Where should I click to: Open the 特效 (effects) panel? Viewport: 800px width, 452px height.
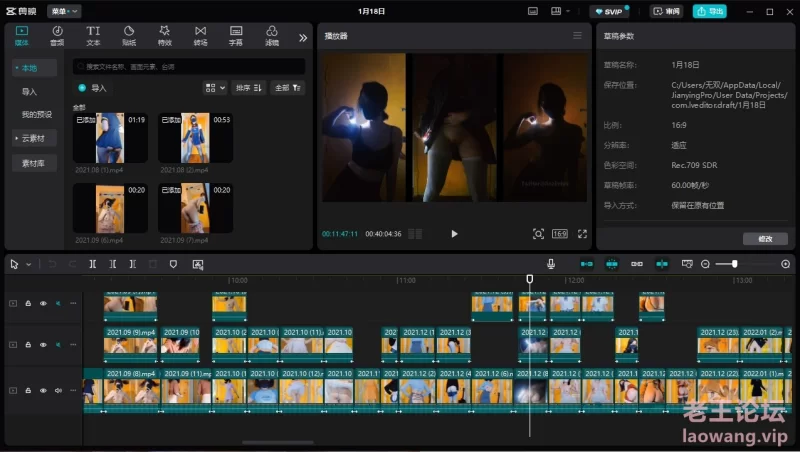coord(164,36)
